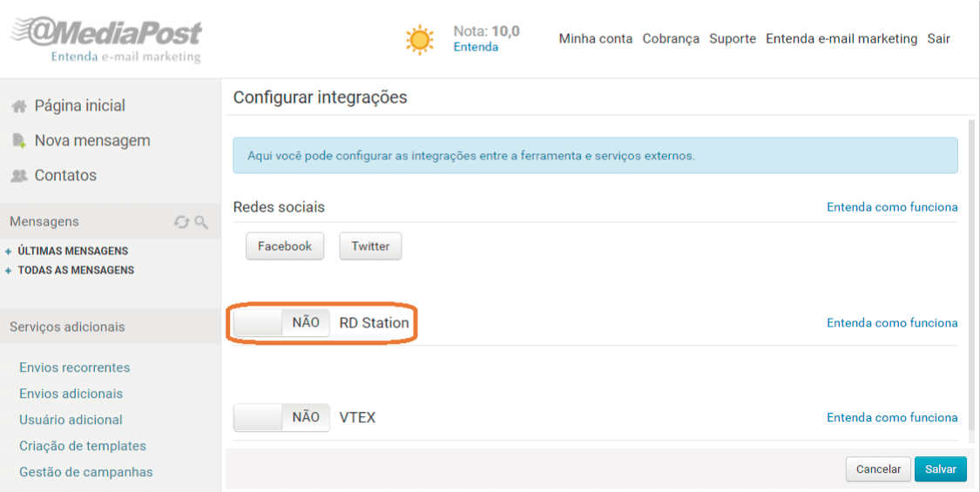Click the Facebook integration button
The image size is (980, 492).
pos(284,246)
